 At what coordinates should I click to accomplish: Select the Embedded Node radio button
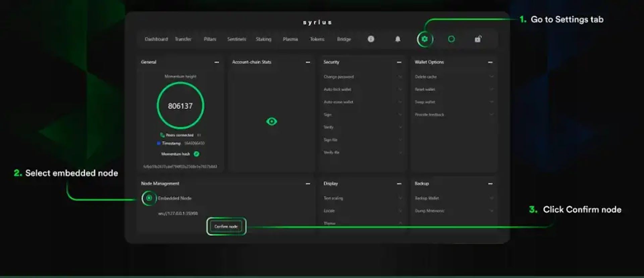(x=149, y=198)
